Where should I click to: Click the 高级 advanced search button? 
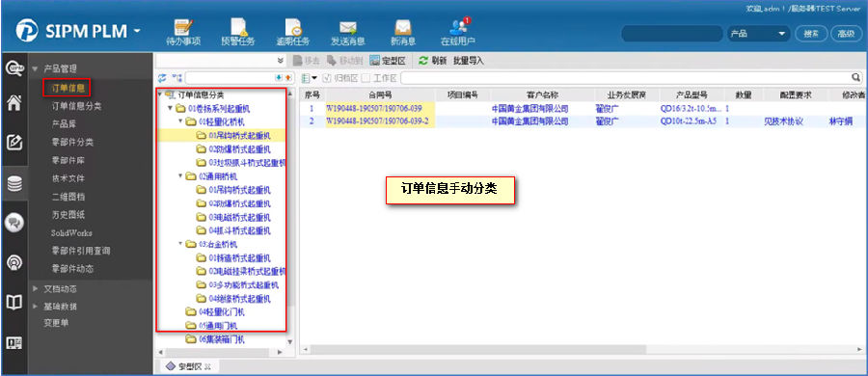(846, 34)
